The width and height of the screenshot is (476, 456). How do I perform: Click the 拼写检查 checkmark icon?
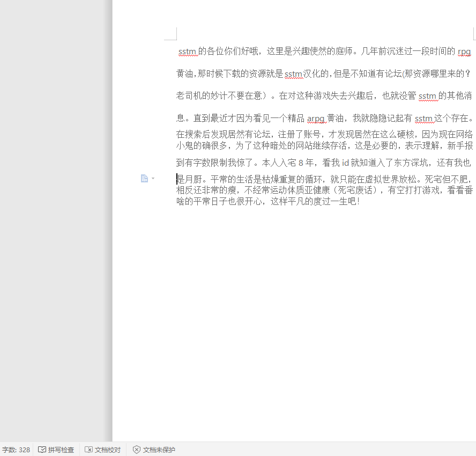(42, 450)
